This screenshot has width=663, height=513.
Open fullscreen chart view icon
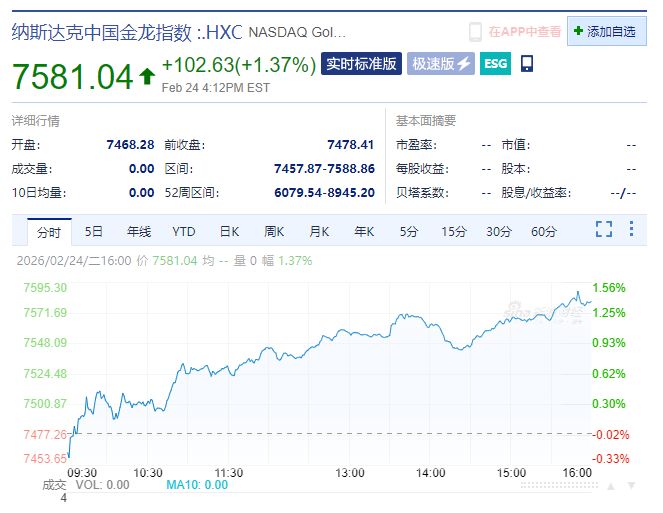click(x=603, y=231)
